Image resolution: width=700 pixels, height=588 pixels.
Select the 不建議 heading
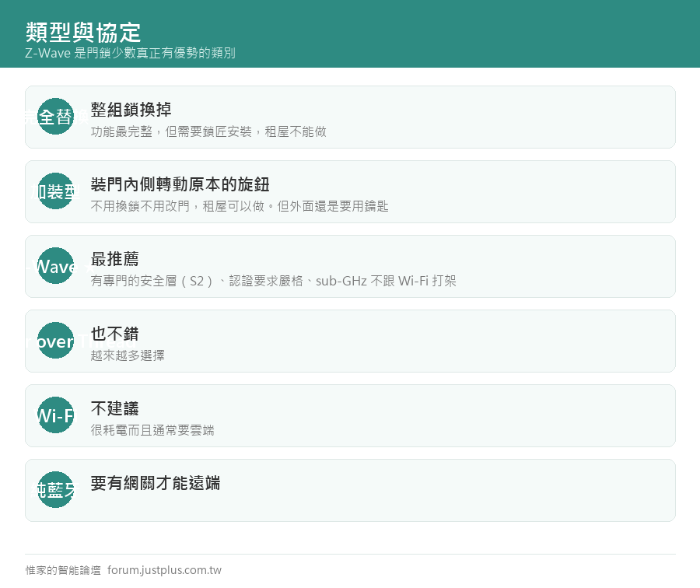point(115,408)
